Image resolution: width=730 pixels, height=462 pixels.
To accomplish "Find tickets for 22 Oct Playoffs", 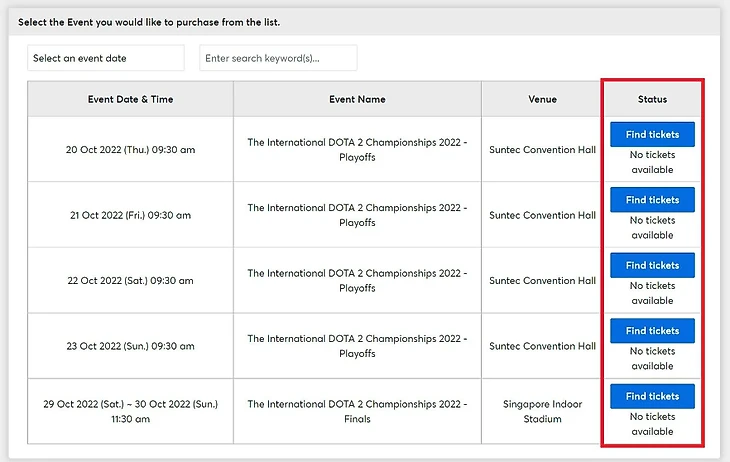I will [x=652, y=265].
